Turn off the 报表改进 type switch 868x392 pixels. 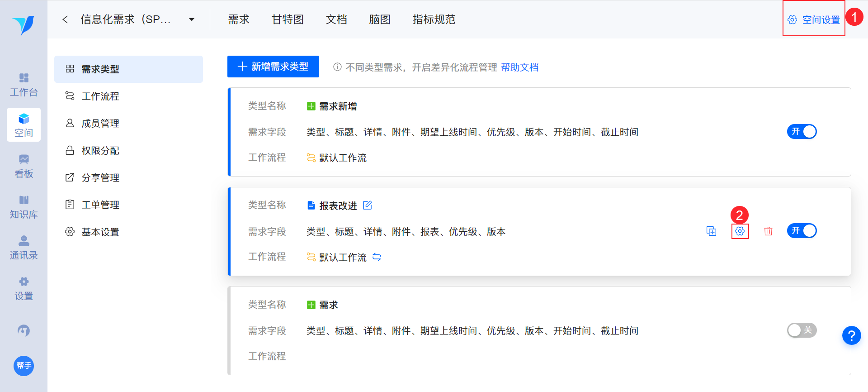click(802, 231)
